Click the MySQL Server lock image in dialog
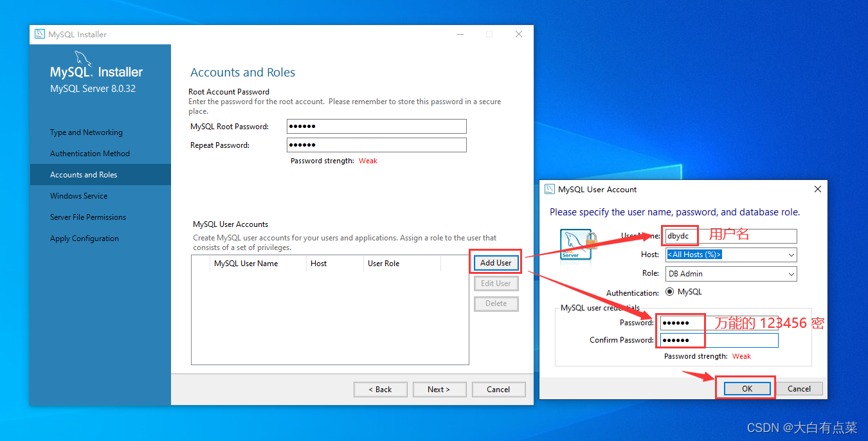 click(x=579, y=244)
